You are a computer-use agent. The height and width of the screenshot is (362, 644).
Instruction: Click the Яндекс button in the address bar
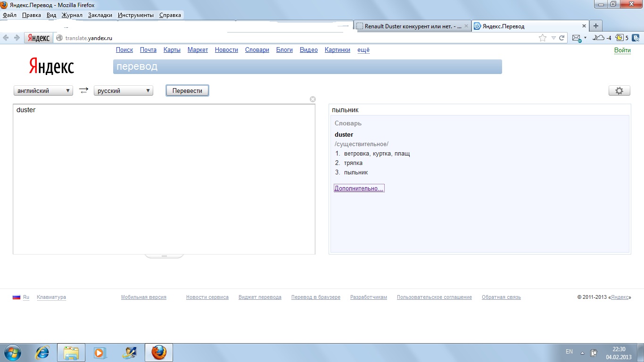39,38
